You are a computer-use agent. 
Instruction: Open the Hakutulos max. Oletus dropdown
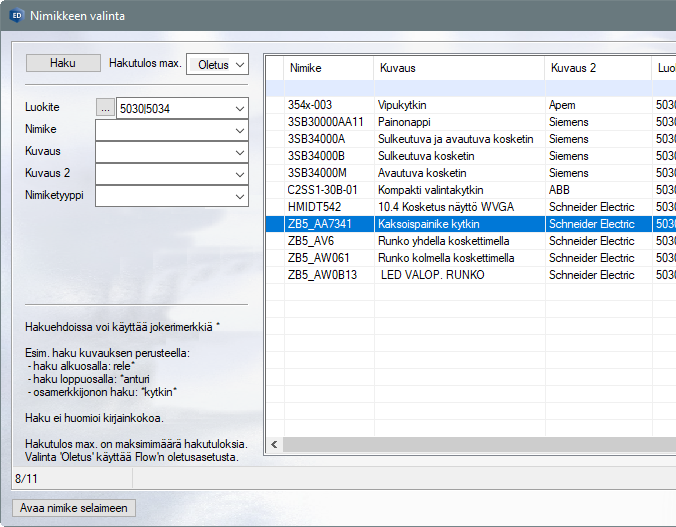(x=218, y=64)
